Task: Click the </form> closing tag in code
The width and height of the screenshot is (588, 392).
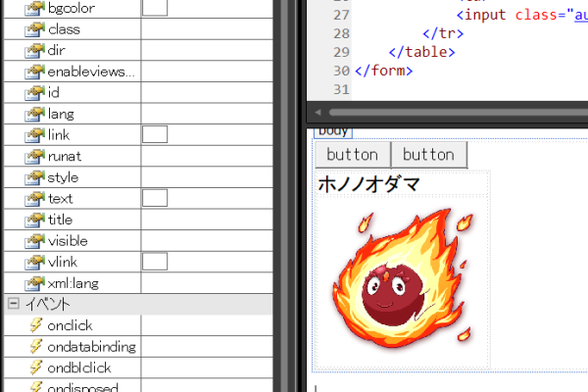Action: (x=383, y=71)
